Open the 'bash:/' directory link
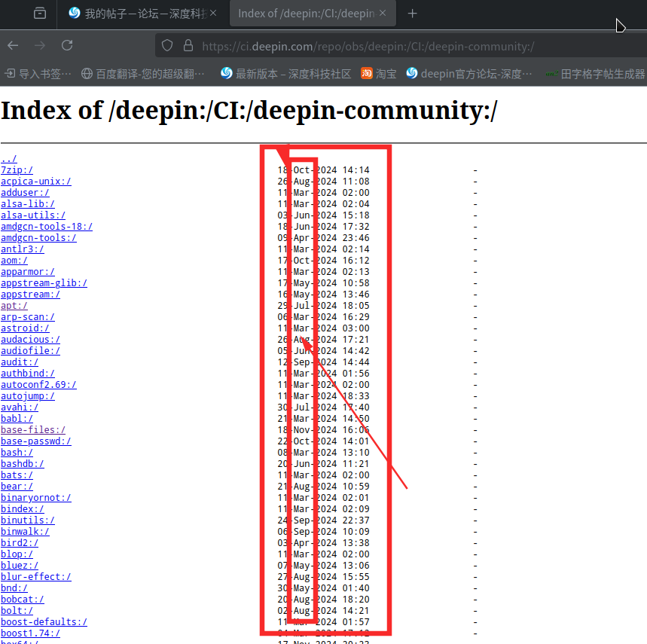The width and height of the screenshot is (647, 644). click(x=17, y=453)
